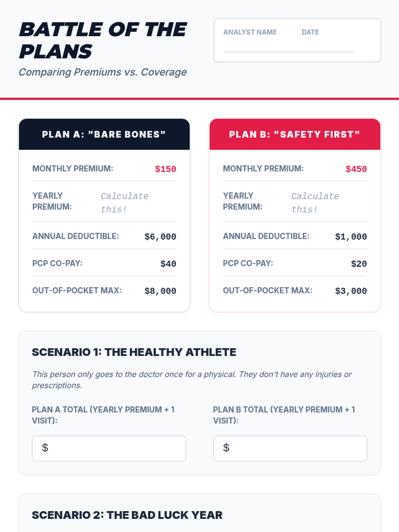The width and height of the screenshot is (399, 532).
Task: Click the Scenario 2: The Bad Luck Year heading
Action: pyautogui.click(x=127, y=515)
